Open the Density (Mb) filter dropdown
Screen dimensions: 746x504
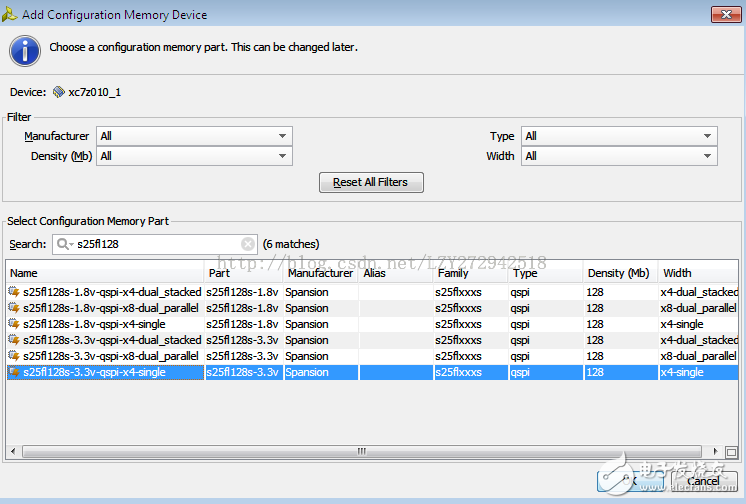pyautogui.click(x=283, y=156)
